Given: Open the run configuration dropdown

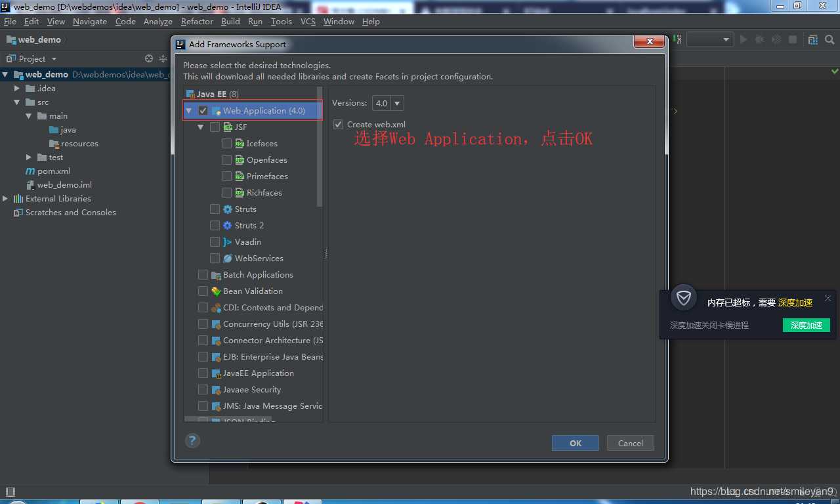Looking at the screenshot, I should coord(710,39).
